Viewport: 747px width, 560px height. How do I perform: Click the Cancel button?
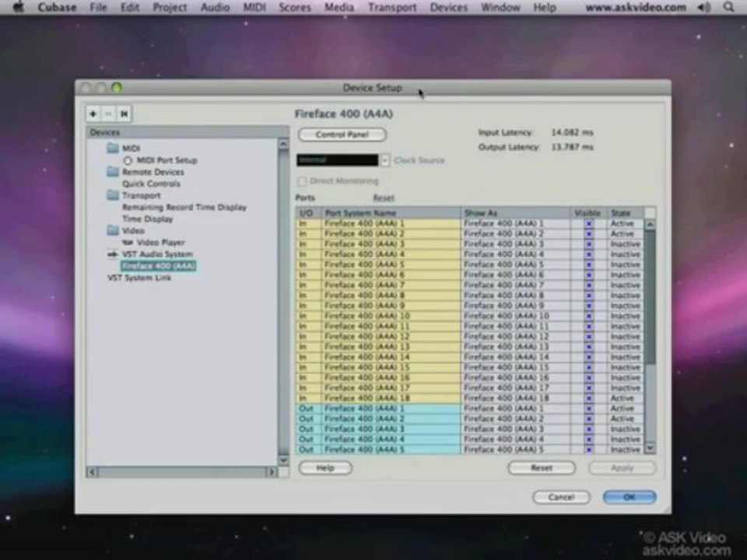coord(561,497)
